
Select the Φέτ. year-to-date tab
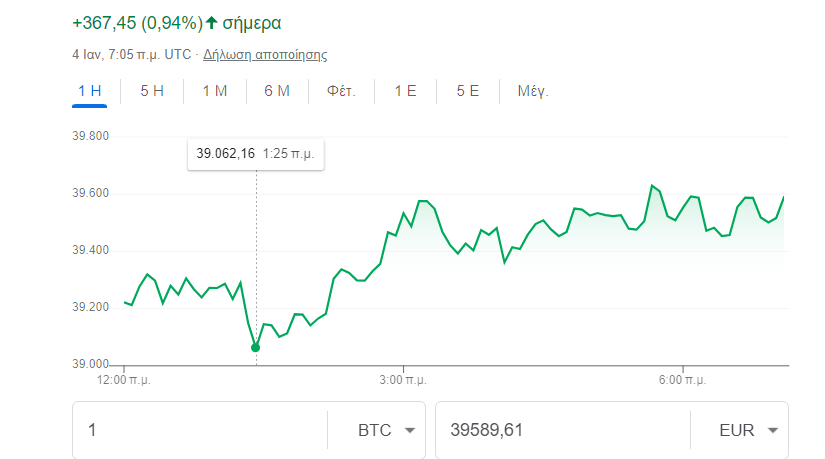click(x=341, y=91)
